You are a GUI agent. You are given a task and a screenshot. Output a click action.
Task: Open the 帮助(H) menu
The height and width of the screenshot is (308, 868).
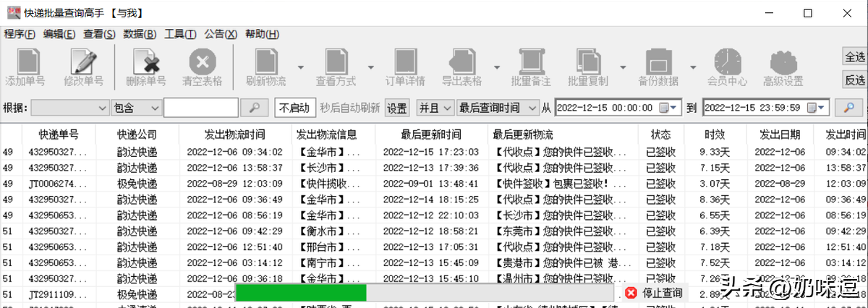(262, 34)
